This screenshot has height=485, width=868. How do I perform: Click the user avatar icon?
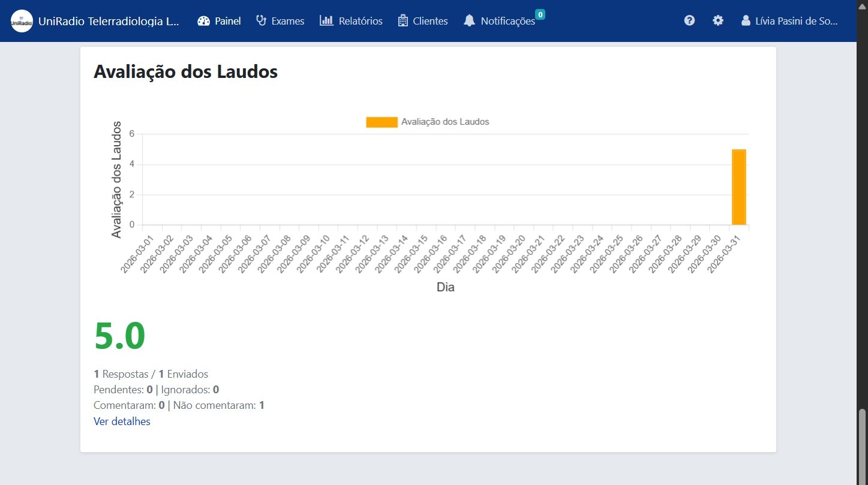746,21
